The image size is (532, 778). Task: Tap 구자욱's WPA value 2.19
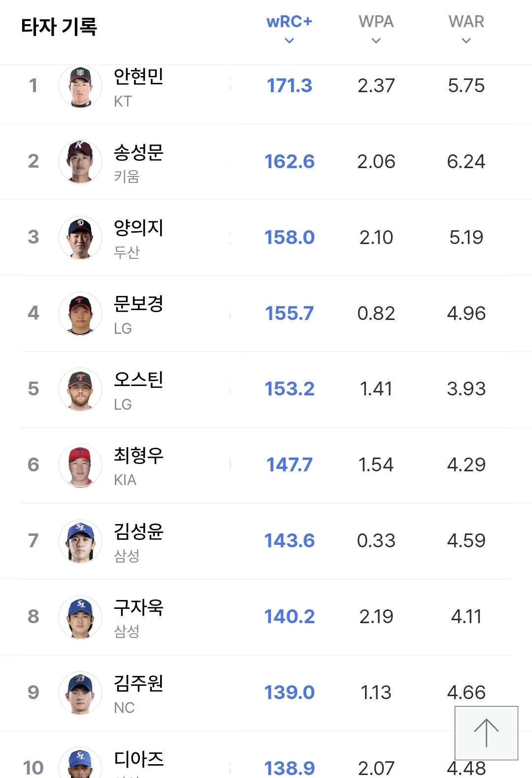click(376, 616)
